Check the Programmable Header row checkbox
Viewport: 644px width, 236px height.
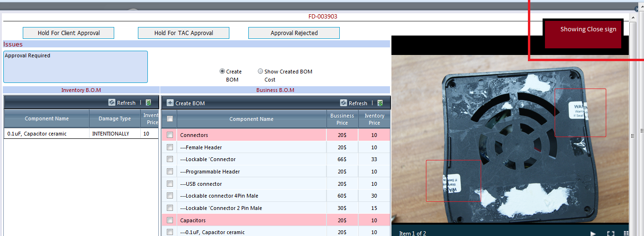click(170, 172)
